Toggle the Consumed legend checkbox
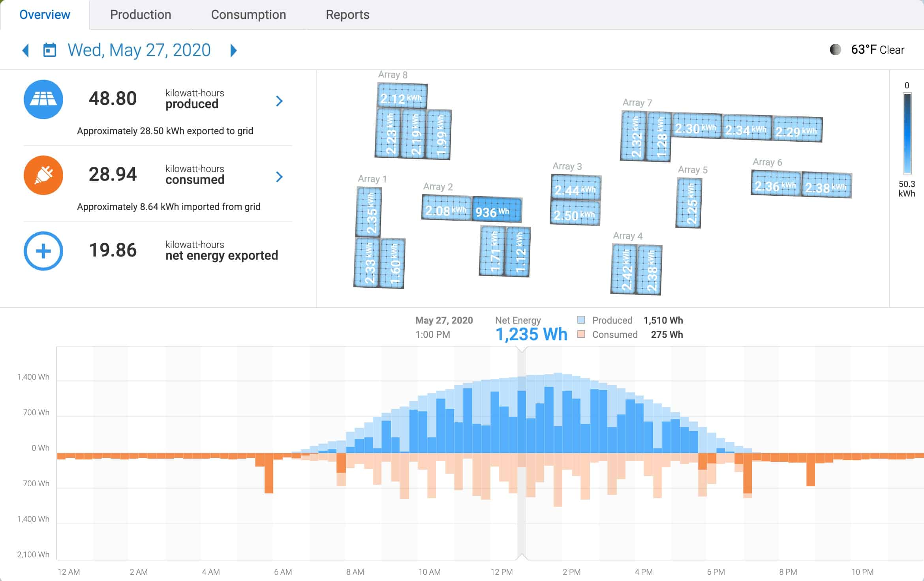This screenshot has width=924, height=581. [581, 334]
